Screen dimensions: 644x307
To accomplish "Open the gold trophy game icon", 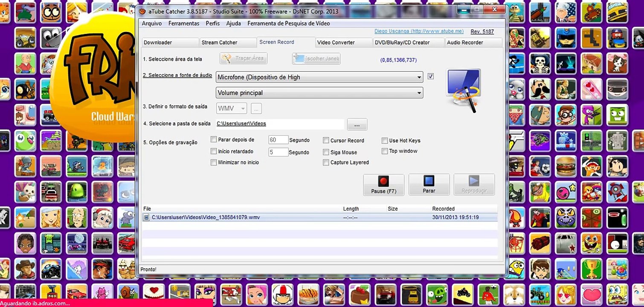I will (x=592, y=269).
